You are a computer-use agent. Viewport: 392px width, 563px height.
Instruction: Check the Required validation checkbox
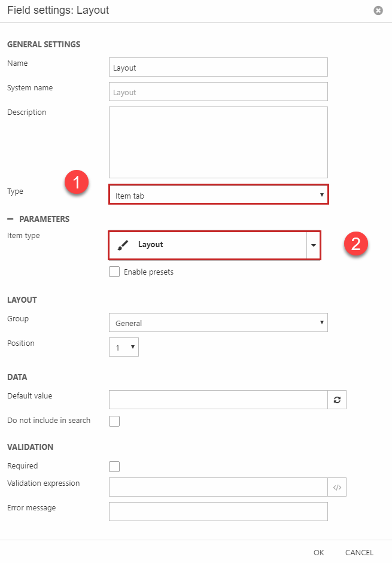point(114,467)
